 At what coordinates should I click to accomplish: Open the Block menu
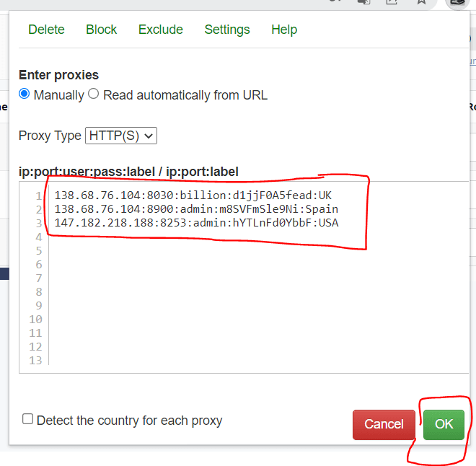101,30
